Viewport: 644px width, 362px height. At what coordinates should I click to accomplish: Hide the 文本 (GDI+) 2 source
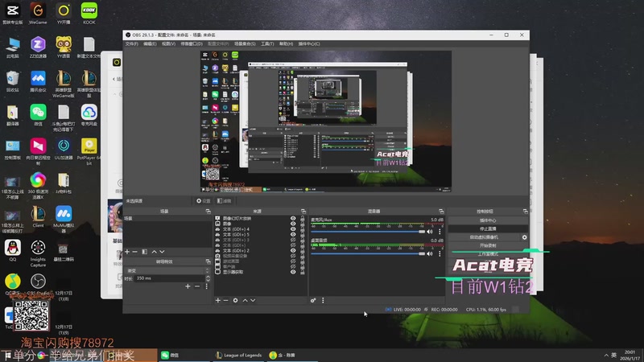293,251
